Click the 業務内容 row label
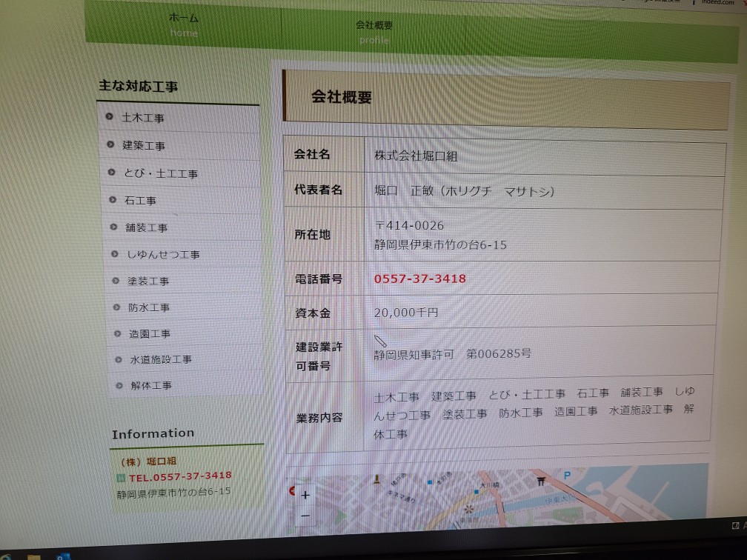Screen dimensions: 747x560 click(x=319, y=418)
